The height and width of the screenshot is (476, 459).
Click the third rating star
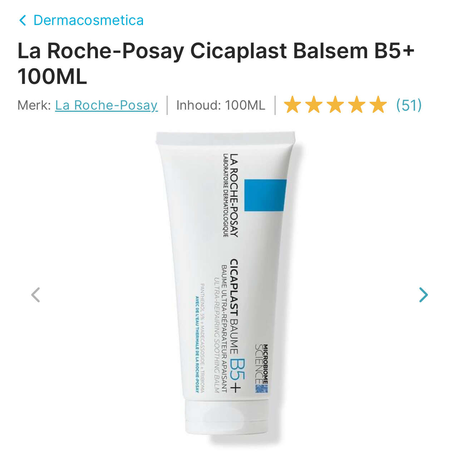click(335, 105)
